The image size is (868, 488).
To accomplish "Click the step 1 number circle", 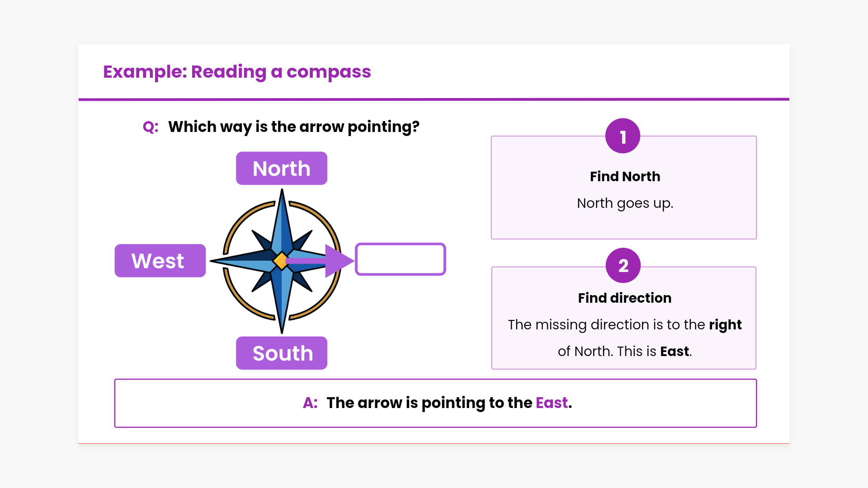I will click(x=623, y=136).
